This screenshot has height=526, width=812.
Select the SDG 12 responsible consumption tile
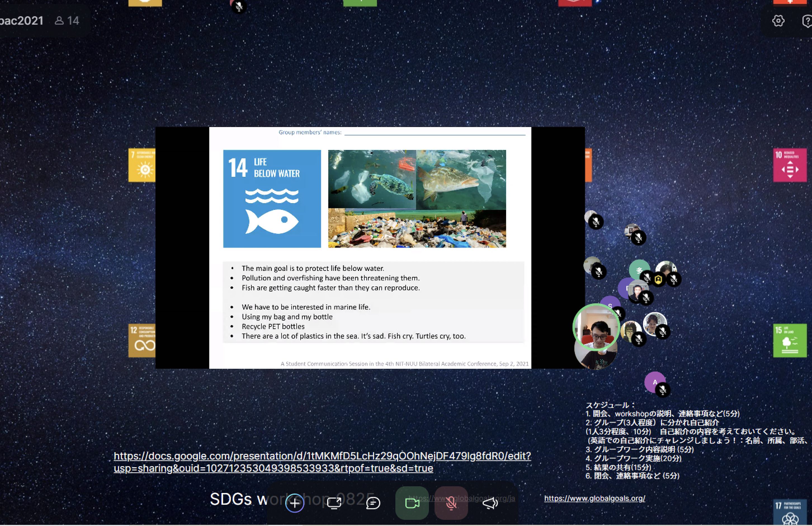pyautogui.click(x=142, y=340)
